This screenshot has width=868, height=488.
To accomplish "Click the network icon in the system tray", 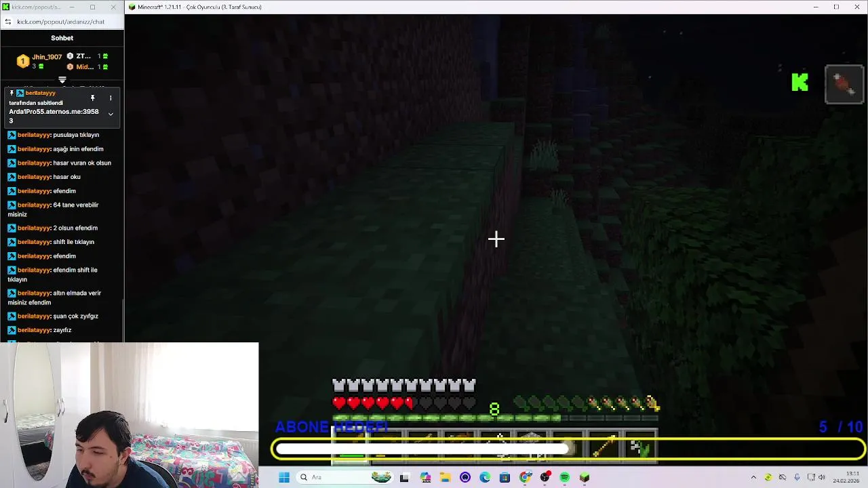I will pyautogui.click(x=811, y=477).
